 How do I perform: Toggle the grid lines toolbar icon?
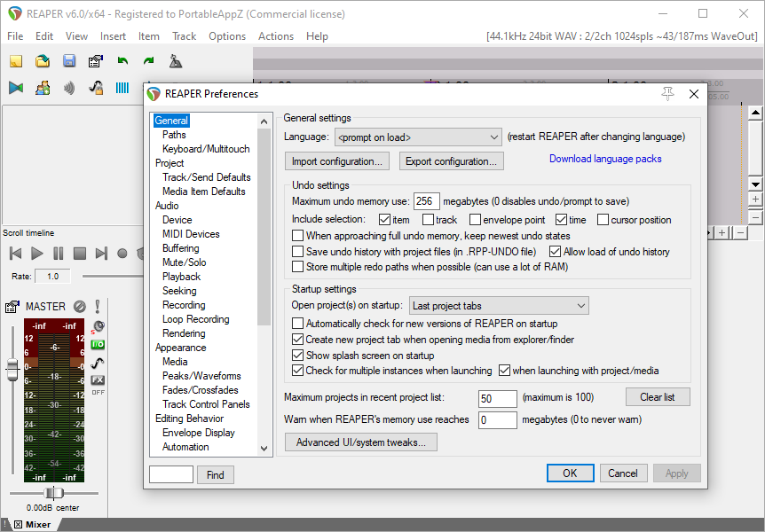pyautogui.click(x=122, y=88)
